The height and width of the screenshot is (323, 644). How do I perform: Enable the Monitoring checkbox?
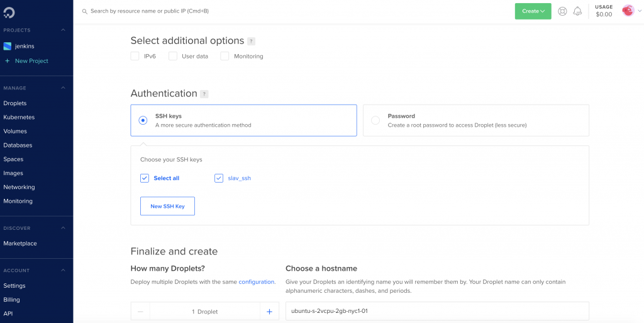(x=225, y=56)
